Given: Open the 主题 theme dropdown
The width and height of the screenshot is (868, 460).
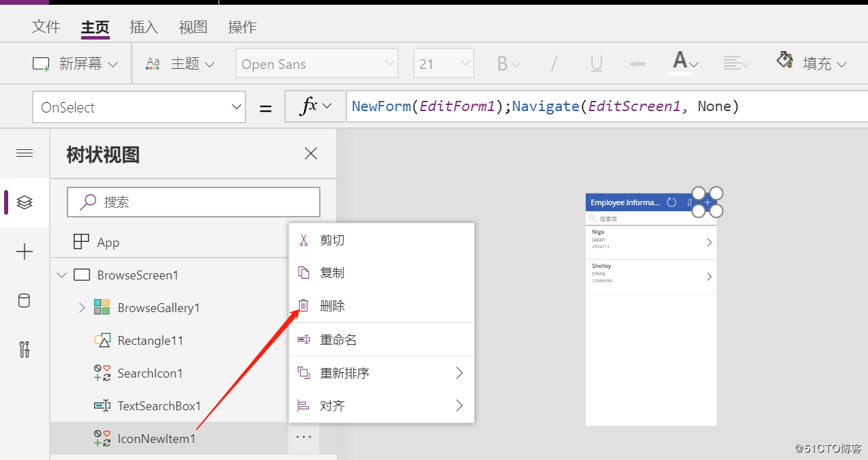Looking at the screenshot, I should (180, 64).
